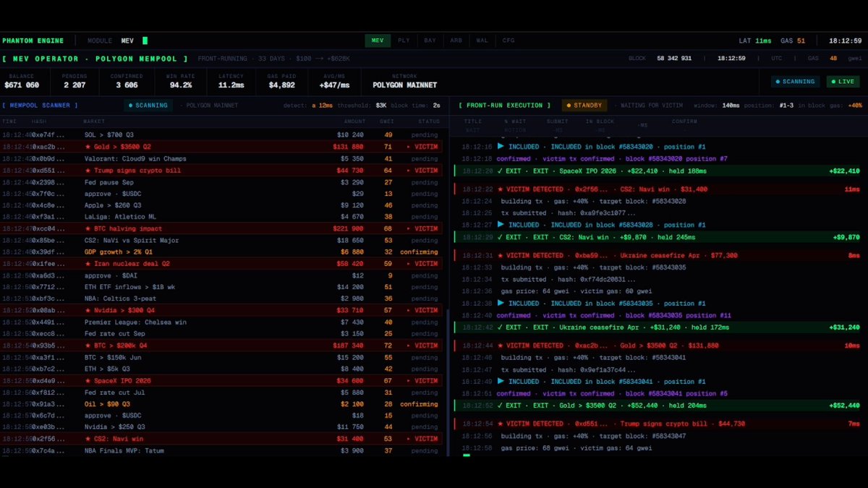Click the checkmark icon on Gold > $3500 exit

click(469, 406)
